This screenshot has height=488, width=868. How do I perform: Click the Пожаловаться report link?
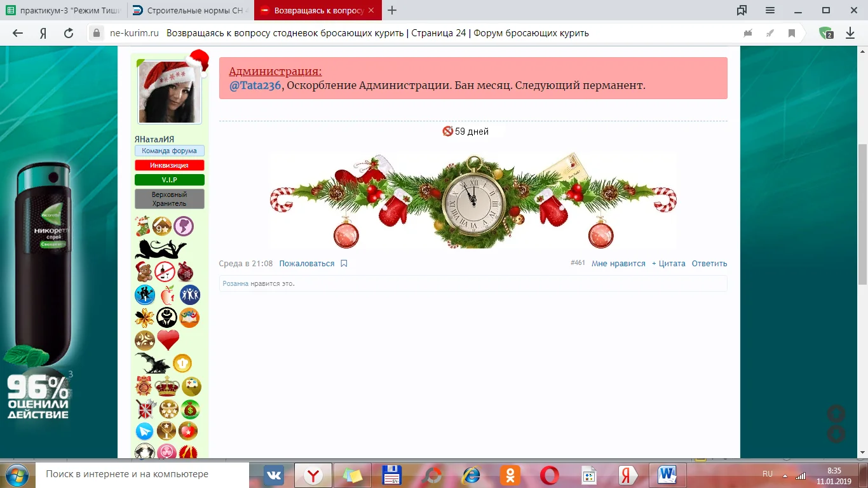[x=306, y=264]
